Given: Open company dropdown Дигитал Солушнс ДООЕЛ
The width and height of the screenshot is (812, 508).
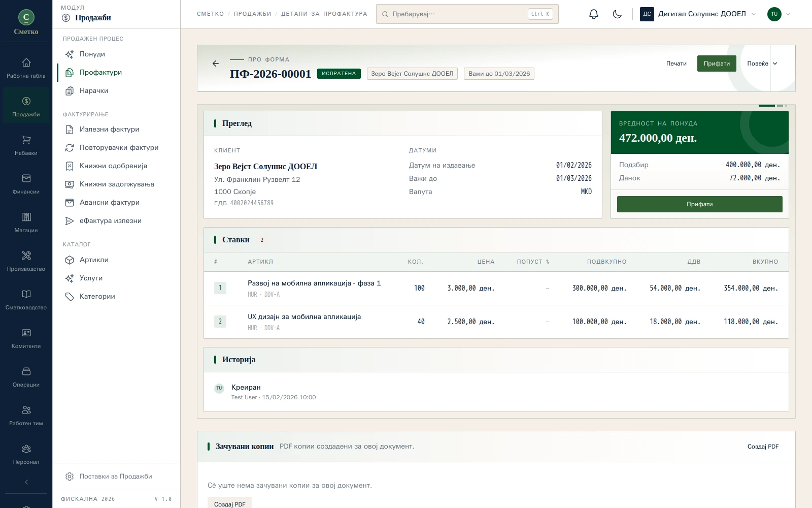Looking at the screenshot, I should [698, 14].
